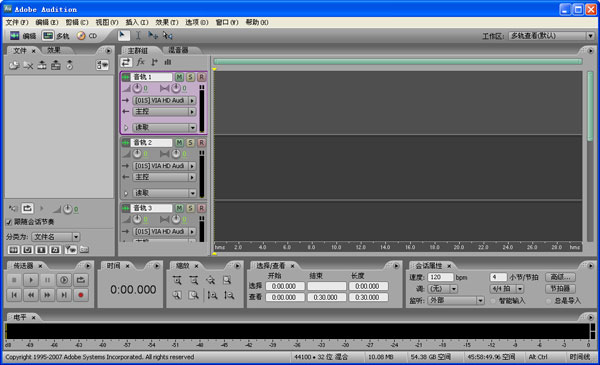
Task: Open the 监听 外部 dropdown
Action: 456,301
